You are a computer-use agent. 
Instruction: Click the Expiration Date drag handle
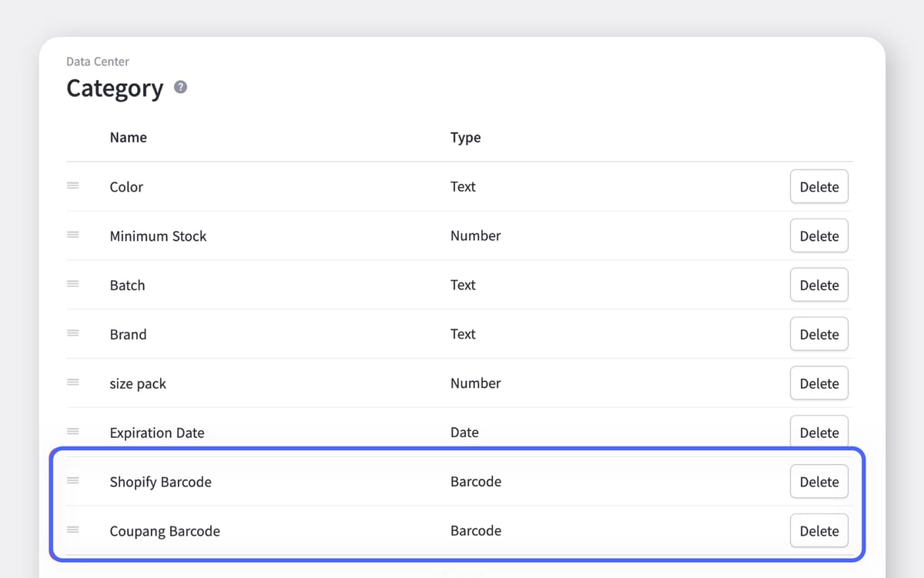(73, 432)
